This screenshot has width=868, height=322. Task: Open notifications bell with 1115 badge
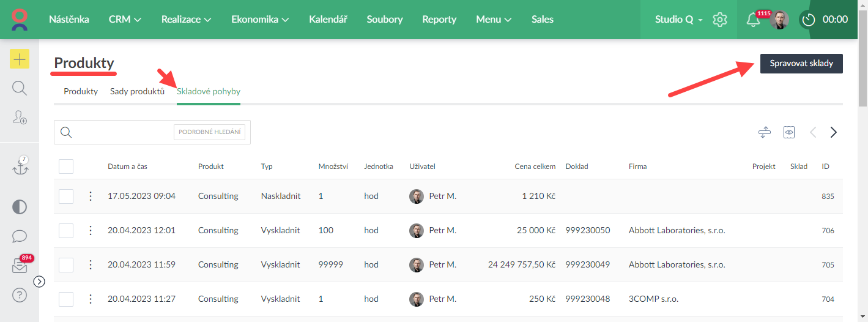coord(754,20)
